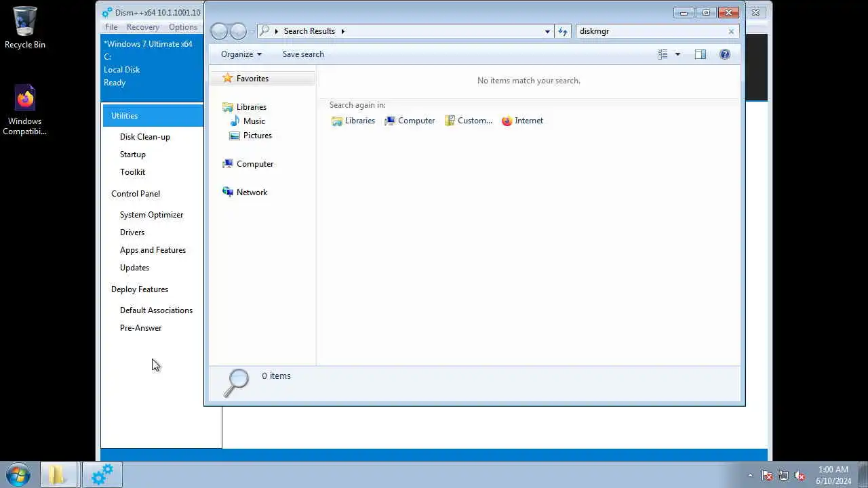868x488 pixels.
Task: Expand the Search Results breadcrumb arrow
Action: (x=343, y=31)
